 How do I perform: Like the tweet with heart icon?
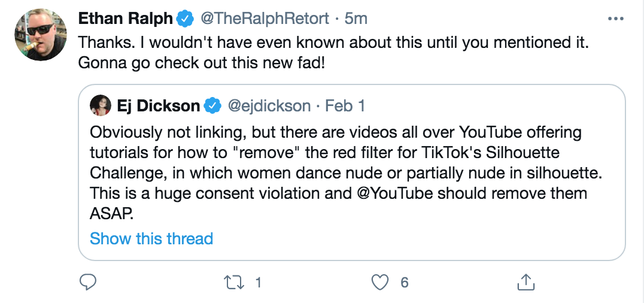[x=380, y=283]
